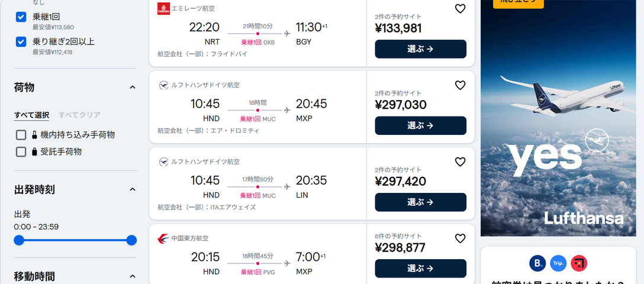Heart the ¥298,877 China Eastern flight

click(460, 238)
